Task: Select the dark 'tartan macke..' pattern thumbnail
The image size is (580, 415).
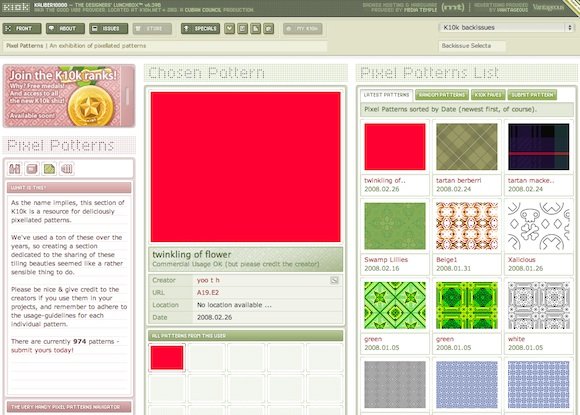Action: [x=539, y=147]
